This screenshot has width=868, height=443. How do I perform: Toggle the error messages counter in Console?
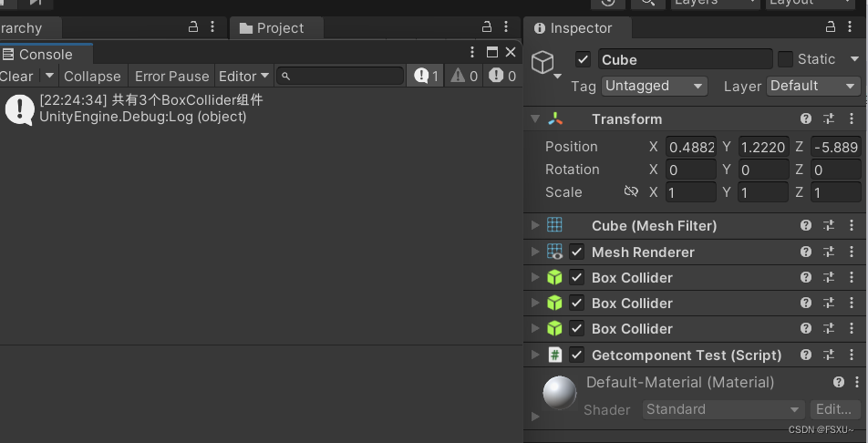coord(502,77)
